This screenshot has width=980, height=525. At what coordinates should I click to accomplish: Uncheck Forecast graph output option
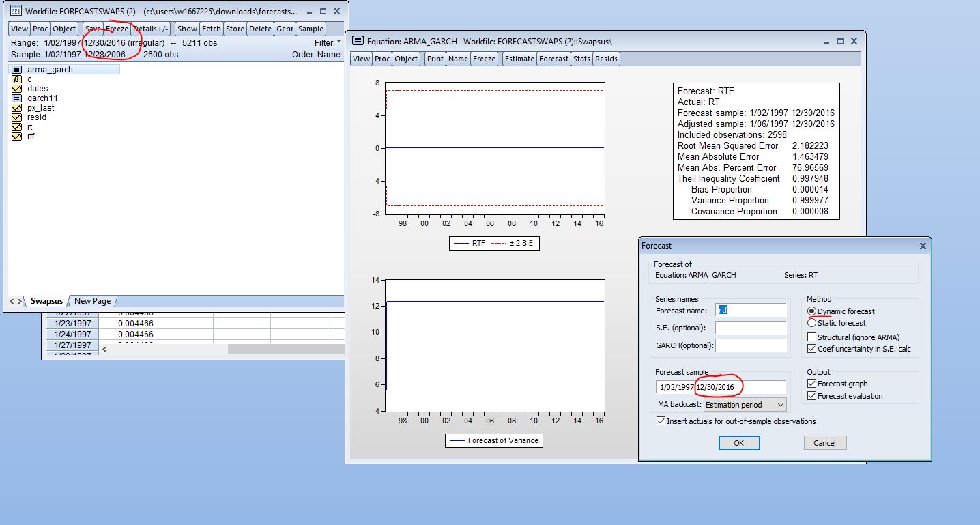pos(811,384)
